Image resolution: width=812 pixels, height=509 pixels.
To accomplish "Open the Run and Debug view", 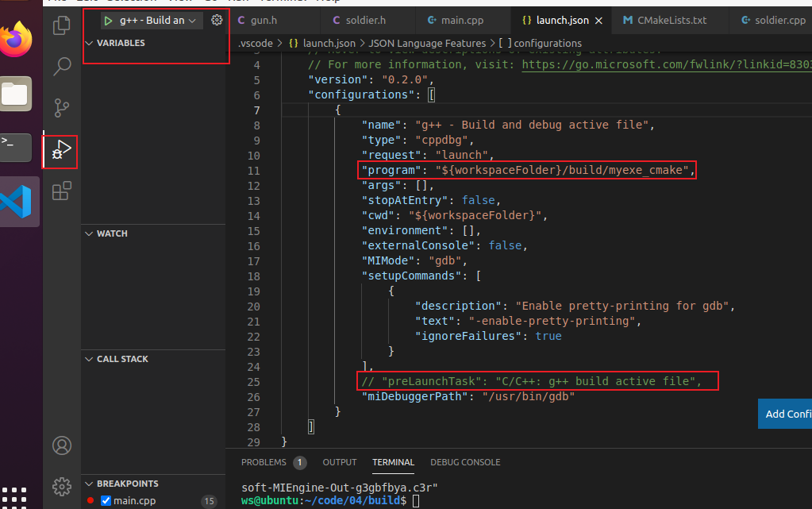I will coord(62,150).
